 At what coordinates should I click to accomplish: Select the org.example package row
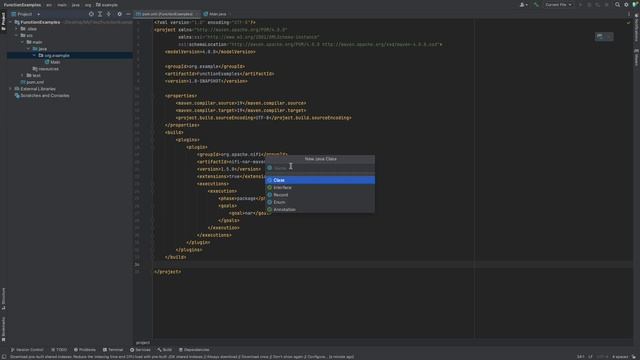click(x=69, y=55)
